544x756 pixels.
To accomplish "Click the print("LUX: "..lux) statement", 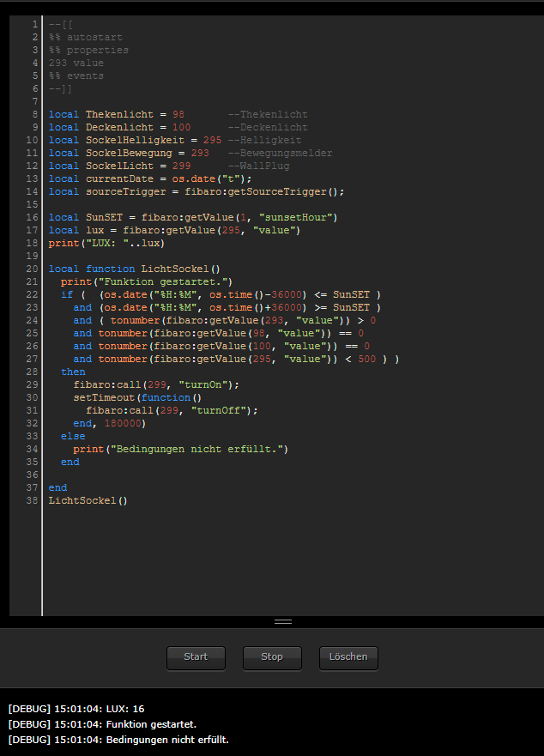I will [107, 244].
